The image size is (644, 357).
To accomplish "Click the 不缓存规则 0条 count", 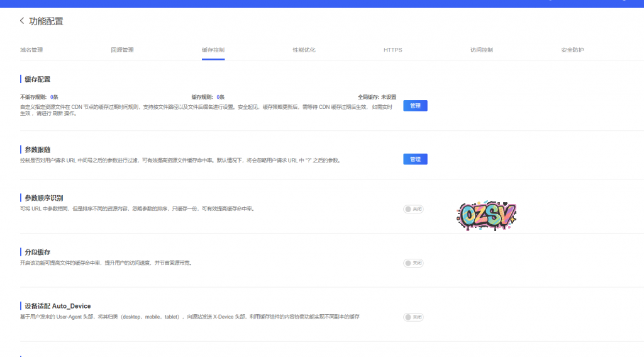I will (x=54, y=97).
